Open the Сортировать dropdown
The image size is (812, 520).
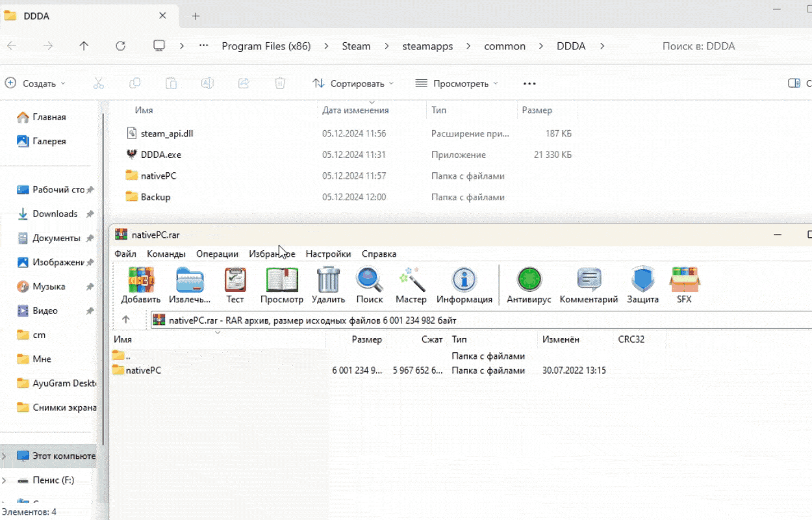(x=353, y=83)
